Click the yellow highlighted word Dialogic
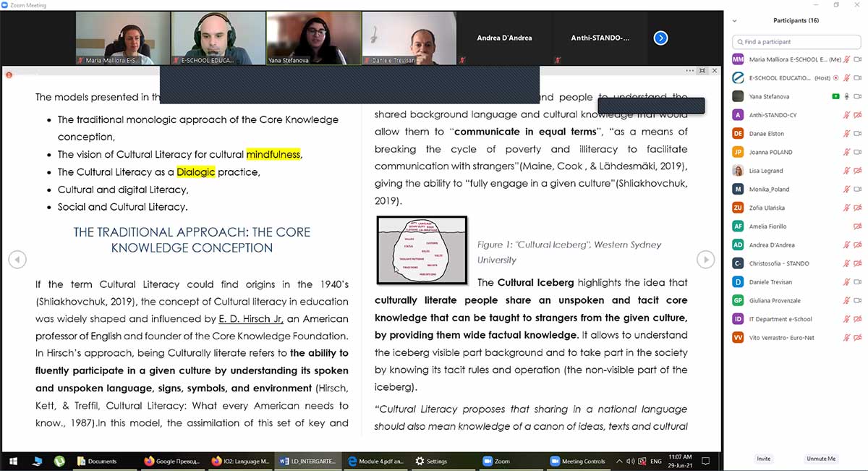868x471 pixels. (x=195, y=172)
